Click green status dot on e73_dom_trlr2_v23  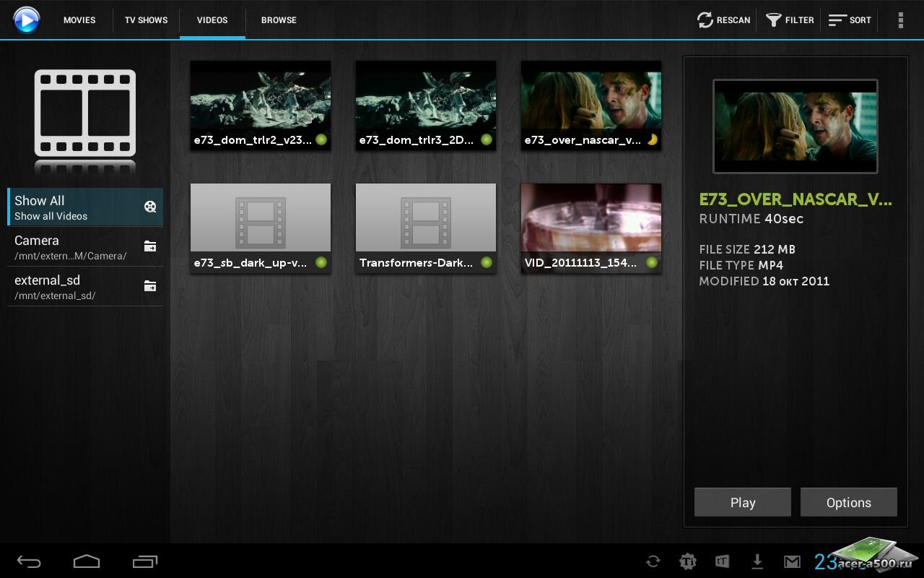(x=321, y=139)
